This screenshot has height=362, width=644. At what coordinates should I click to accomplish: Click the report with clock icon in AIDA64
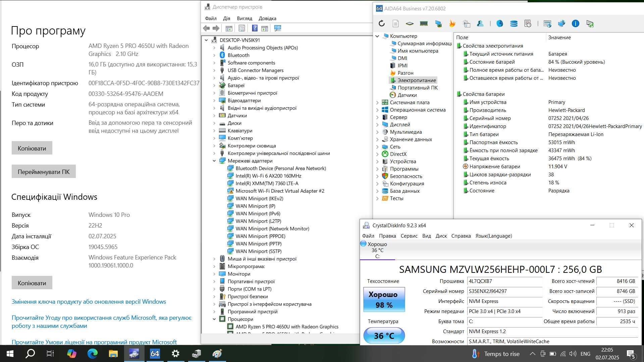click(528, 23)
